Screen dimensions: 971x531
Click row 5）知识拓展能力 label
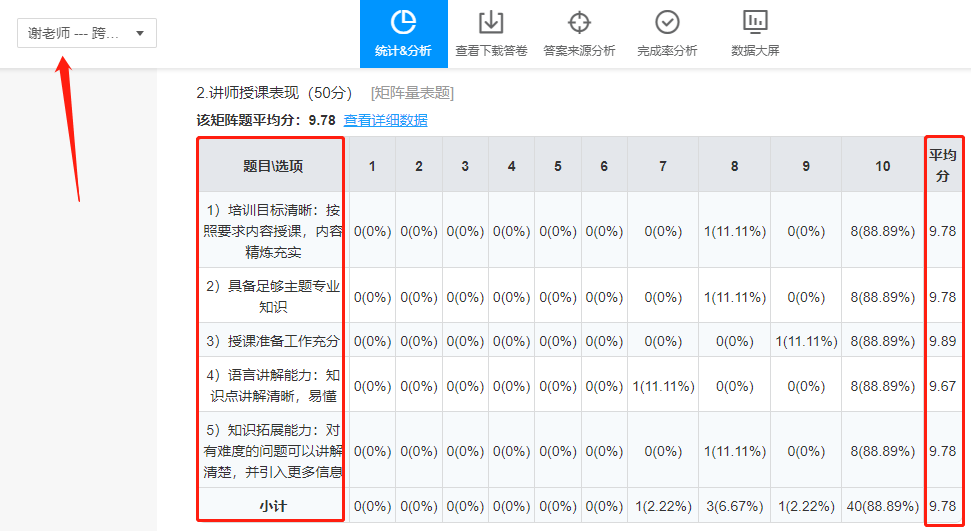(x=272, y=450)
